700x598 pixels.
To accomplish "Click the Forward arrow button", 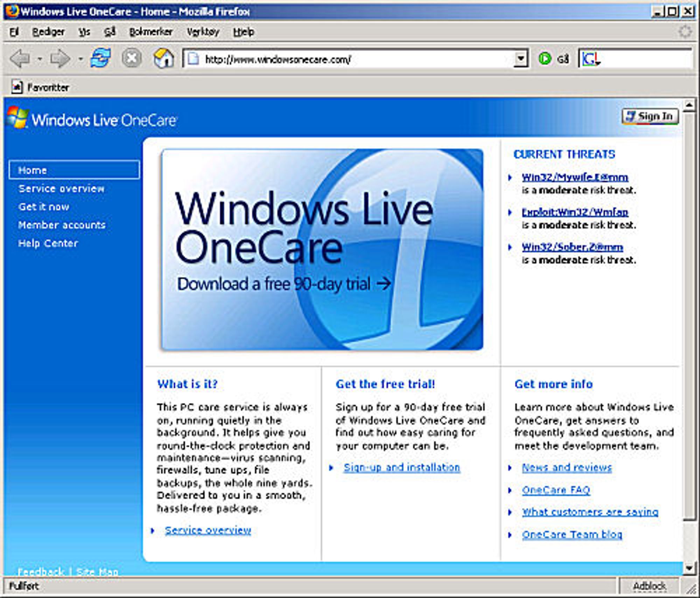I will click(x=60, y=58).
